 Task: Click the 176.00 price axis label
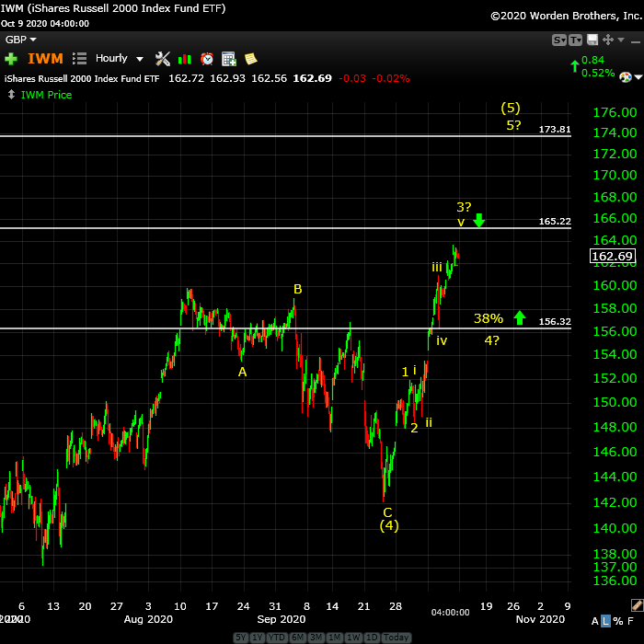tap(615, 112)
